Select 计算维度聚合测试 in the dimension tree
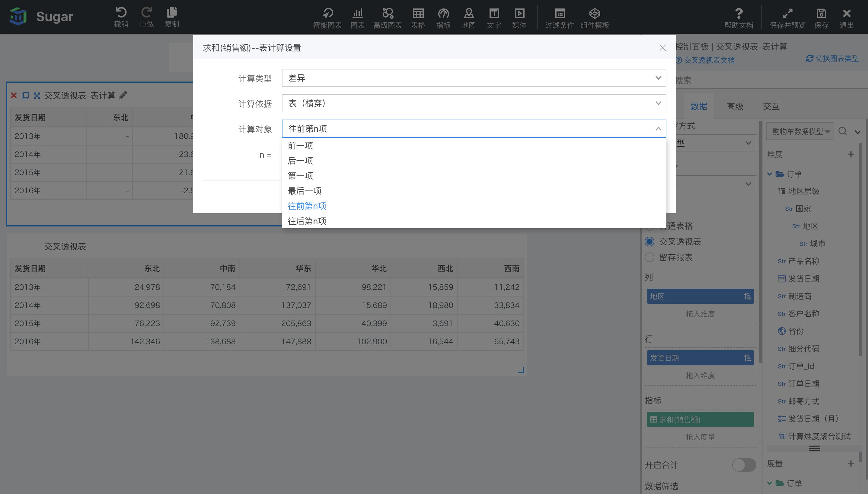Viewport: 868px width, 494px height. 819,436
